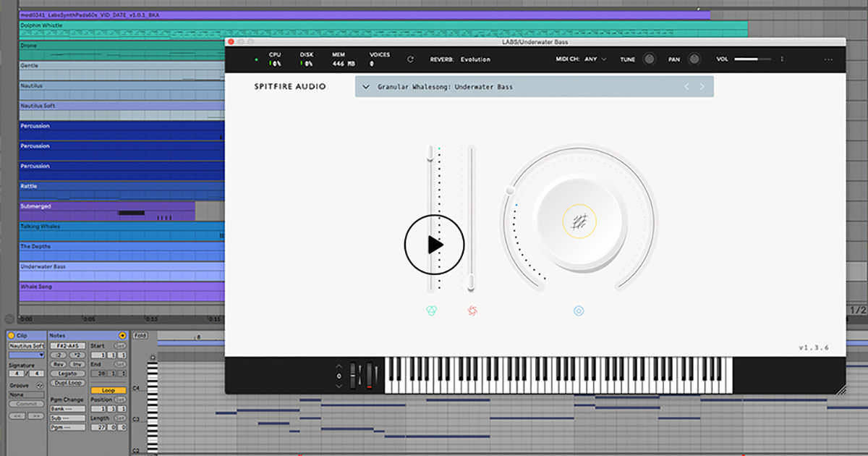868x456 pixels.
Task: Click the PAN knob in LABS header
Action: click(x=694, y=59)
